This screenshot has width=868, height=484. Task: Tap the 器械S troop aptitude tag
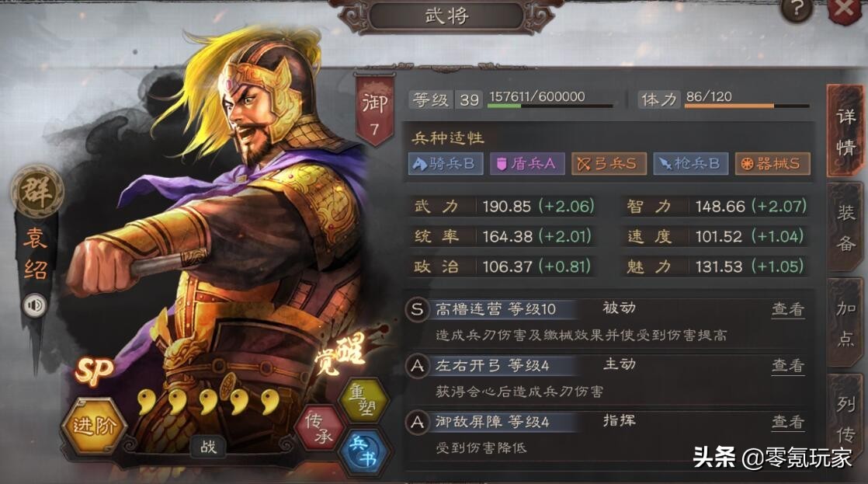coord(773,163)
